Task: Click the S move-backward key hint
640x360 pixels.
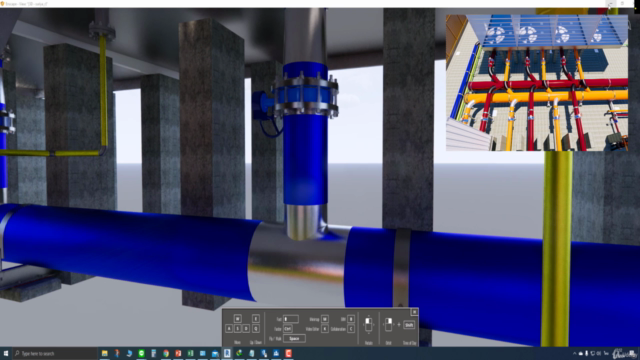Action: 238,329
